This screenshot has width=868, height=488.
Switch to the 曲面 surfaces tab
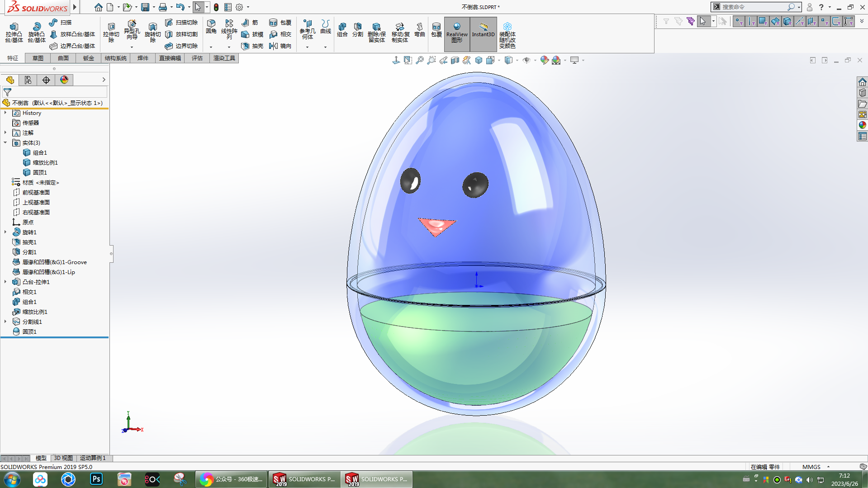point(63,58)
